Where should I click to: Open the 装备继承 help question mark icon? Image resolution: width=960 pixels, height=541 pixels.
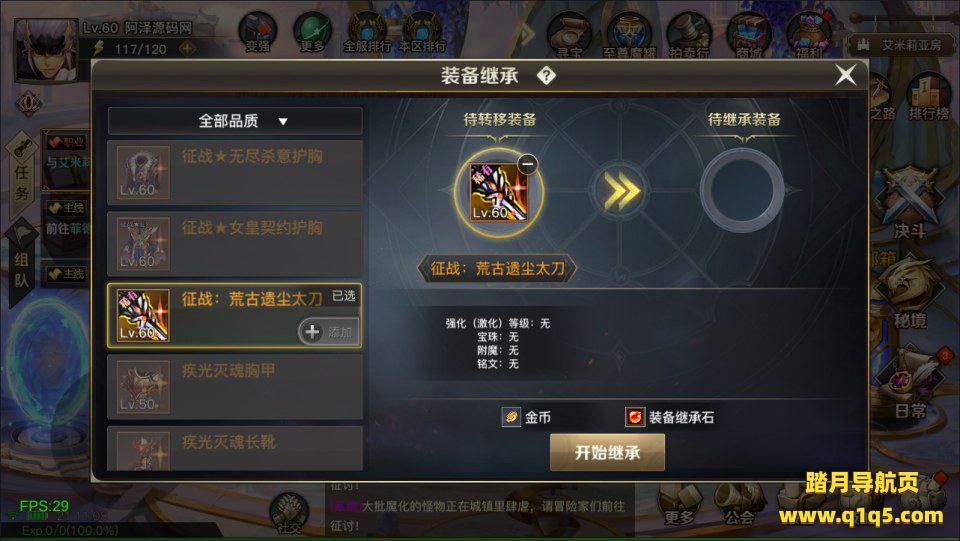tap(546, 76)
